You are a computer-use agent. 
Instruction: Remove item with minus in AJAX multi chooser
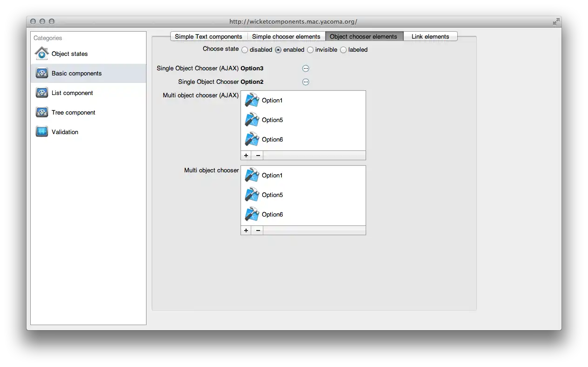(x=258, y=156)
